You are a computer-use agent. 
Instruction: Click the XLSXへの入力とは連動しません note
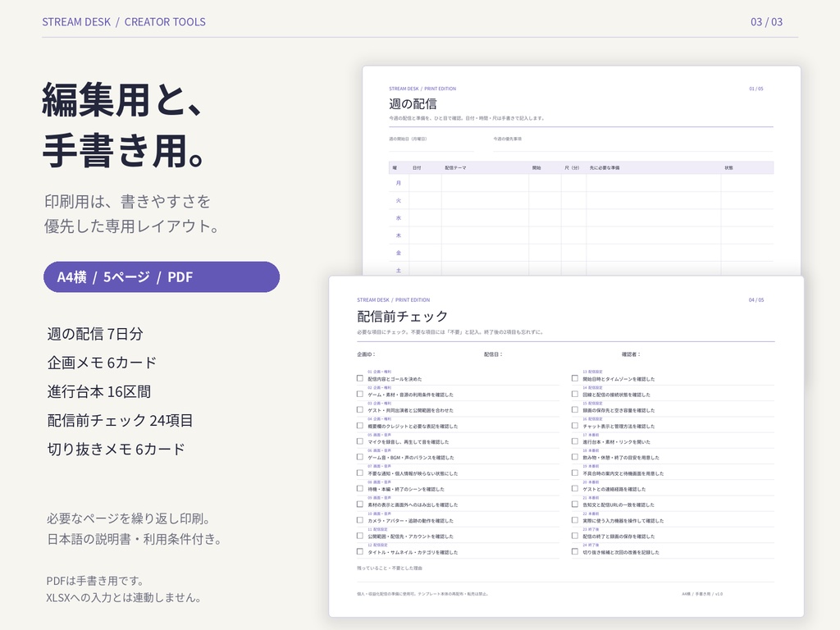pyautogui.click(x=124, y=597)
